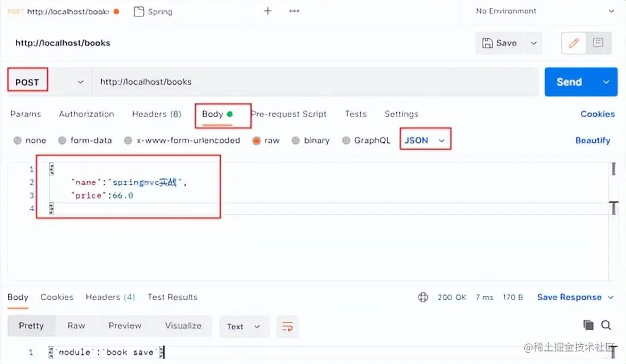
Task: Open the Save options dropdown arrow
Action: tap(533, 43)
